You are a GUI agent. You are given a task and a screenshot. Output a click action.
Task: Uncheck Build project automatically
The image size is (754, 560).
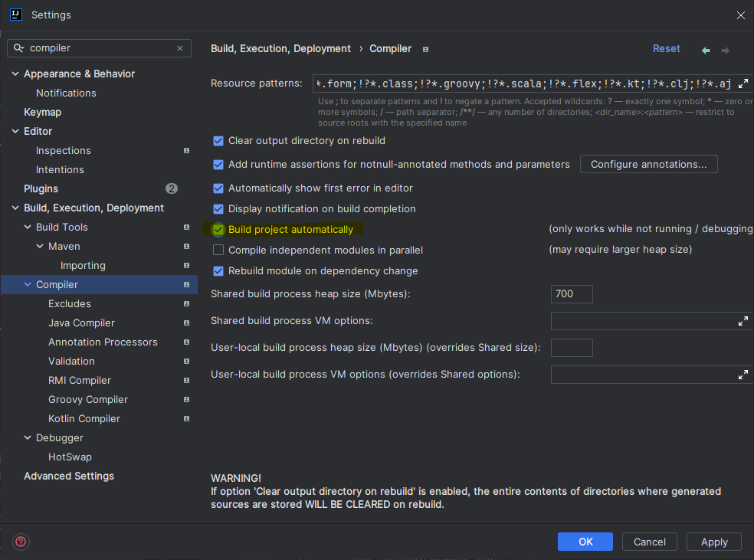point(218,229)
